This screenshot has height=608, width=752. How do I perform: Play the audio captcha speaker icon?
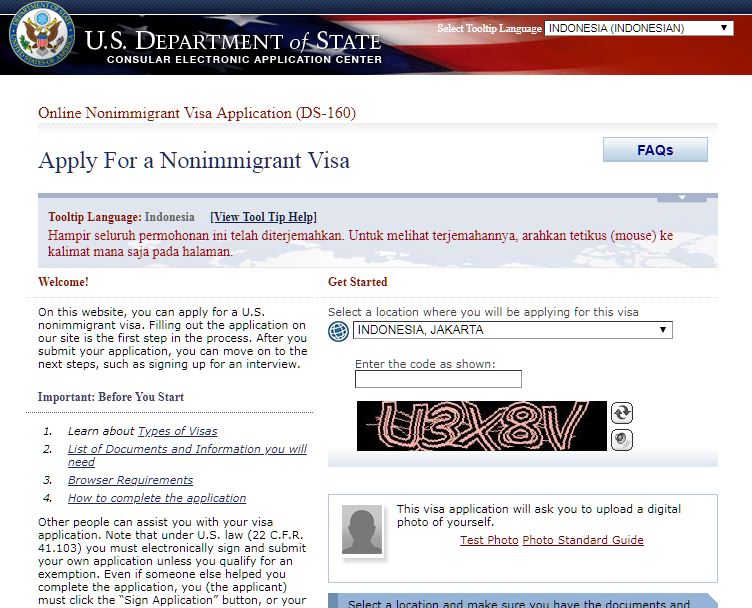(622, 439)
